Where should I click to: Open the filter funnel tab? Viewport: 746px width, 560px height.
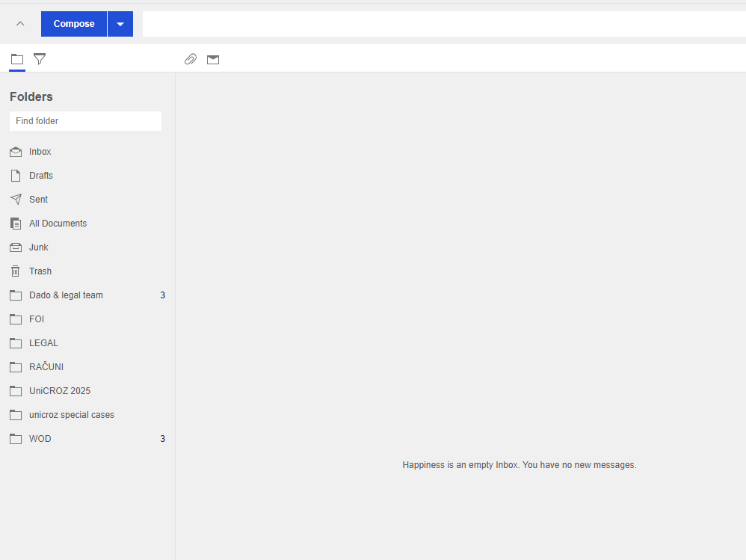pyautogui.click(x=40, y=59)
